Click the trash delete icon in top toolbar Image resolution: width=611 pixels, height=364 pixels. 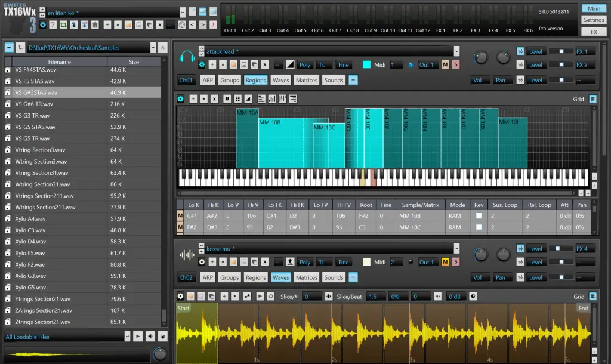click(95, 24)
